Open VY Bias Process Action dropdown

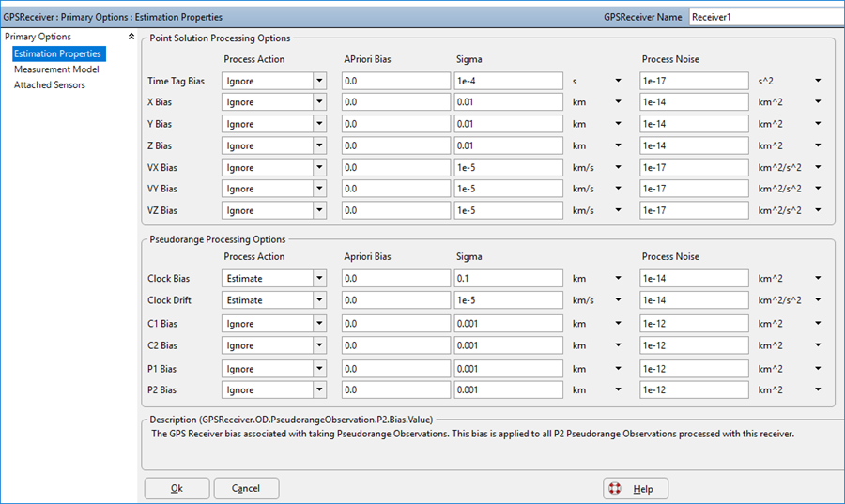click(319, 189)
